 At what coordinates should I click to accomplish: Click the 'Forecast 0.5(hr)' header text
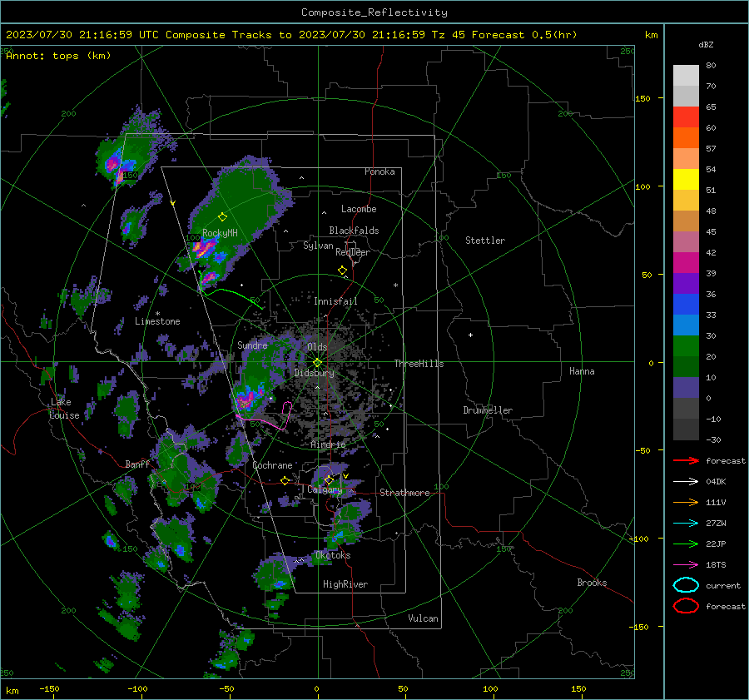[x=524, y=35]
